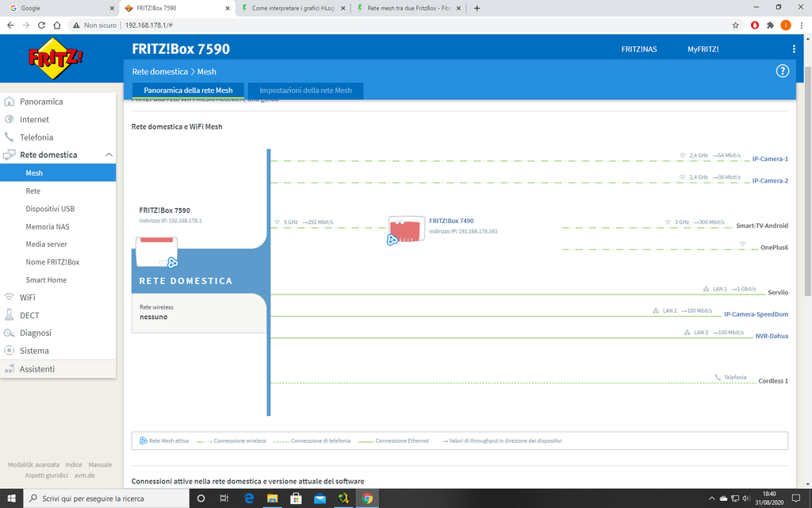Select Panoramica della rete Mesh tab

click(x=188, y=90)
